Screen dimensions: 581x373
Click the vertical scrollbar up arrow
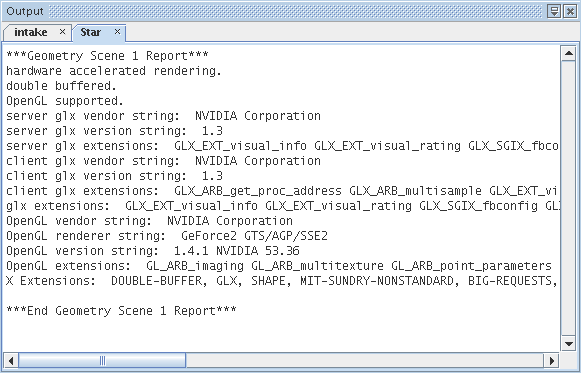click(568, 54)
